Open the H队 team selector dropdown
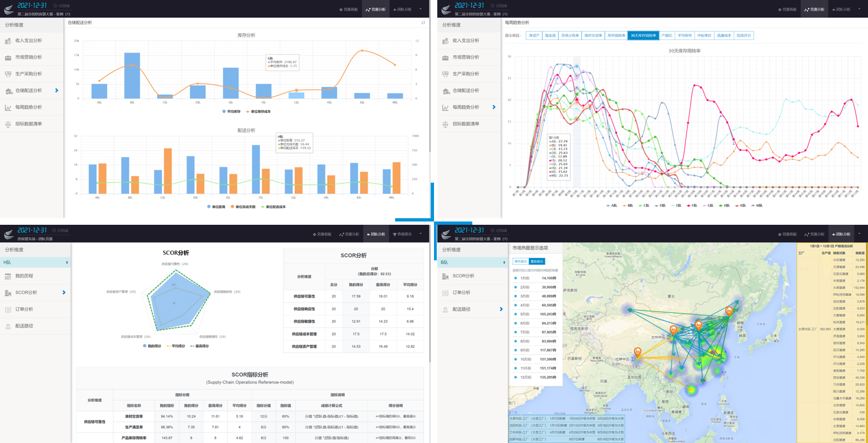Screen dimensions: 868x443 (x=35, y=263)
